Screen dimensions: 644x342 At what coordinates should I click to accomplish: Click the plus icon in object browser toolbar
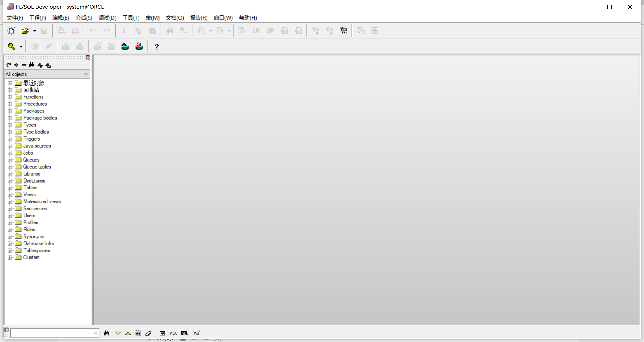(16, 65)
